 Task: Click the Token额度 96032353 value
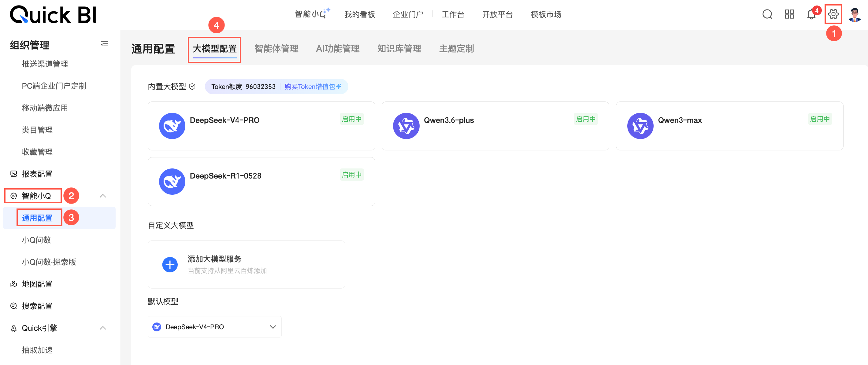pos(243,87)
